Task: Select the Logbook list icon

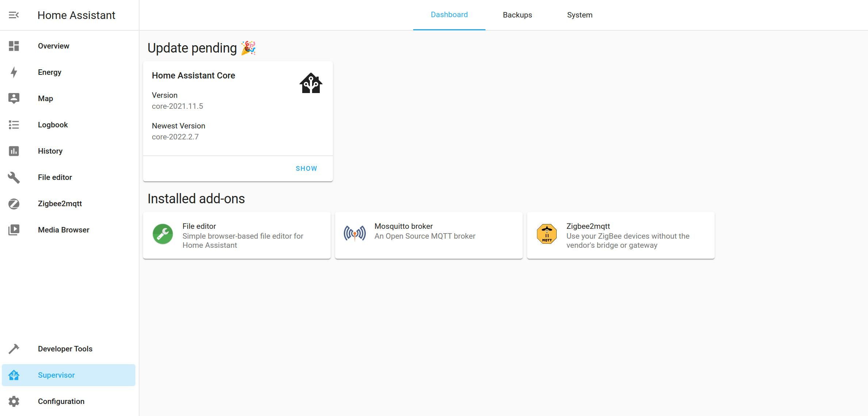Action: [14, 125]
